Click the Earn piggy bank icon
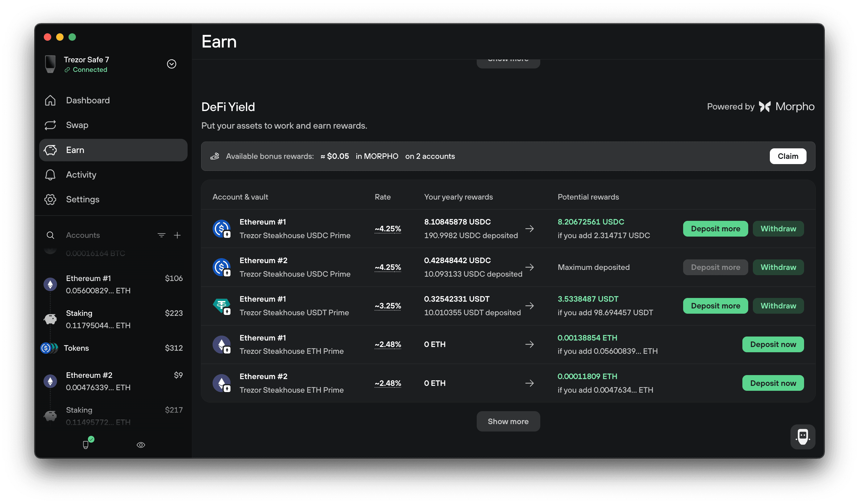This screenshot has height=504, width=859. (x=50, y=150)
